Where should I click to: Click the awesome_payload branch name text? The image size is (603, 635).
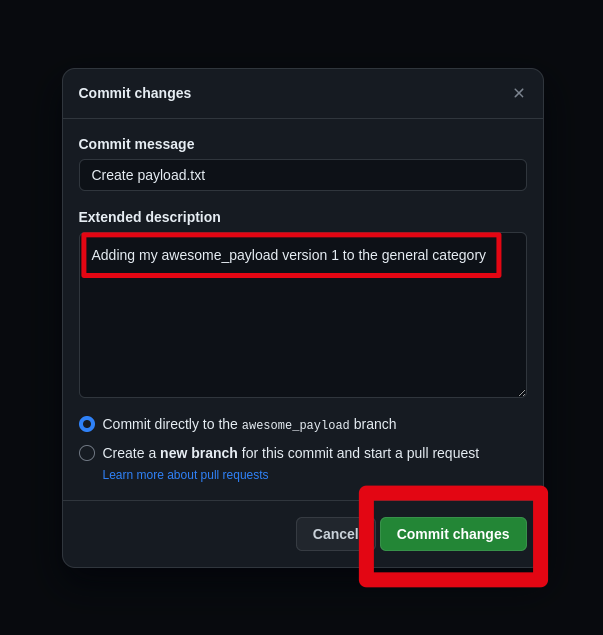click(x=295, y=425)
